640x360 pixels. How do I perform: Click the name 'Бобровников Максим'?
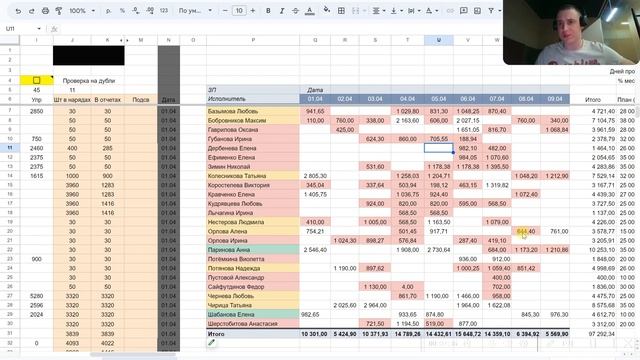coord(237,120)
